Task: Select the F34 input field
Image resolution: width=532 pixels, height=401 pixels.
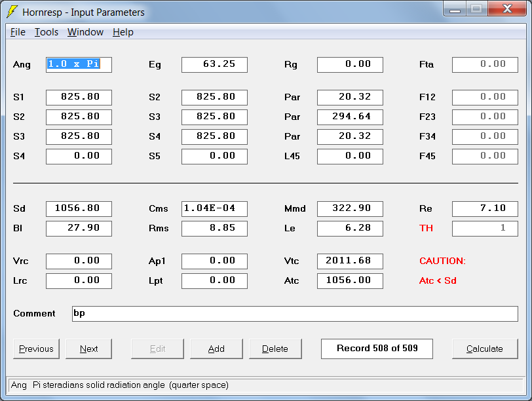Action: [485, 137]
